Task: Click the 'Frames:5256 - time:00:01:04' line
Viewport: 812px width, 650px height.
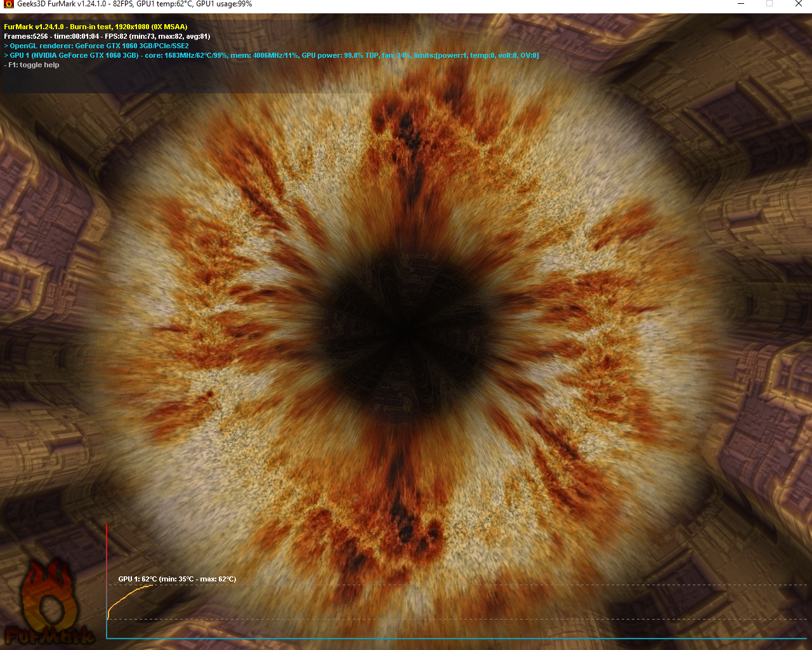Action: (107, 36)
